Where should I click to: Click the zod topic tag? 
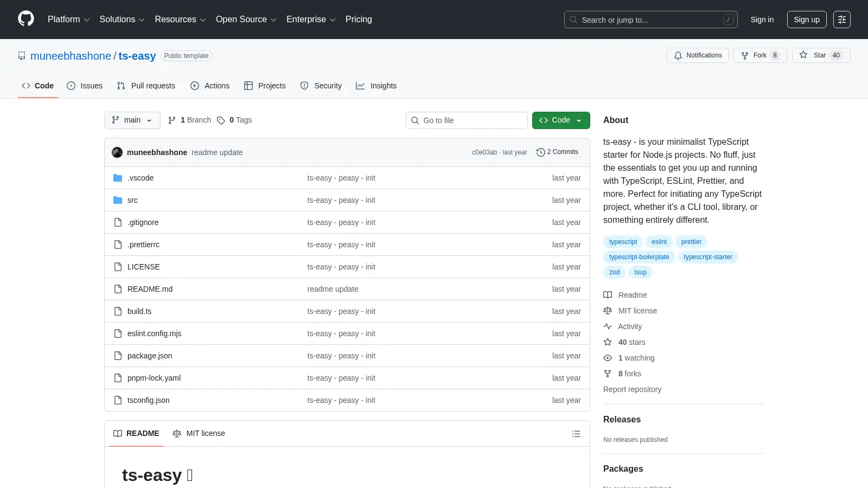point(614,272)
